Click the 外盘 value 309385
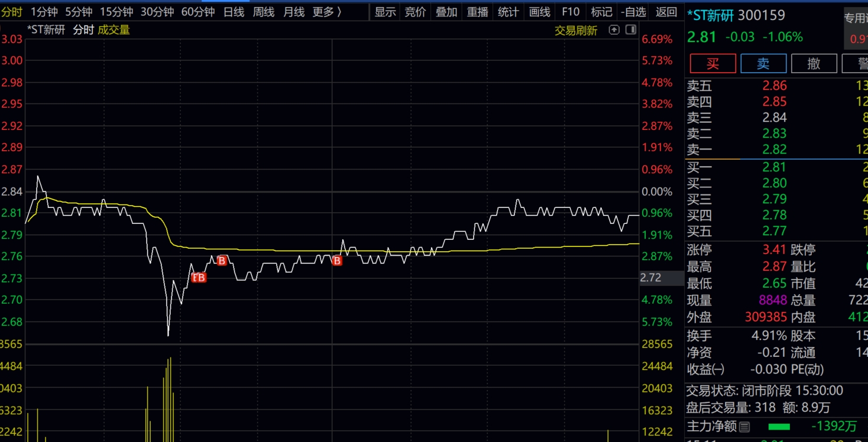This screenshot has height=442, width=868. click(x=766, y=317)
